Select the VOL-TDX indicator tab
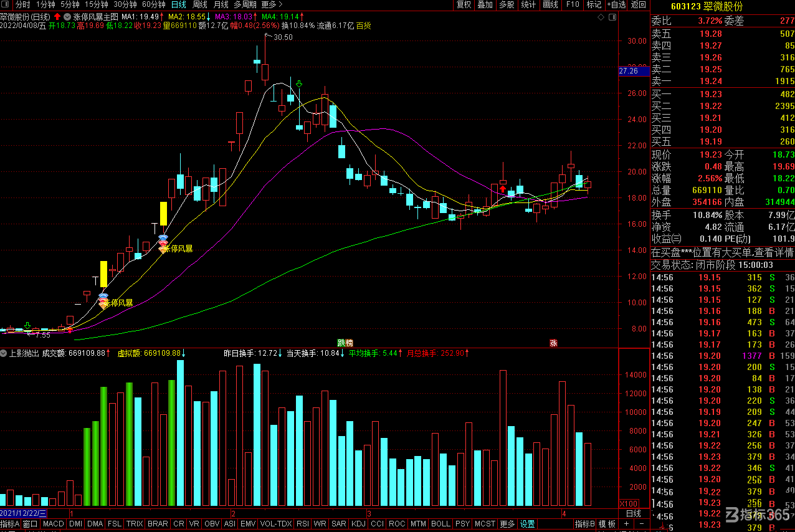 click(x=276, y=524)
